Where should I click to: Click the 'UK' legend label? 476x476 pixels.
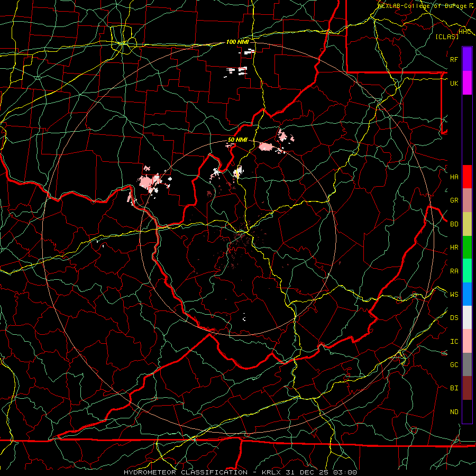pos(454,83)
